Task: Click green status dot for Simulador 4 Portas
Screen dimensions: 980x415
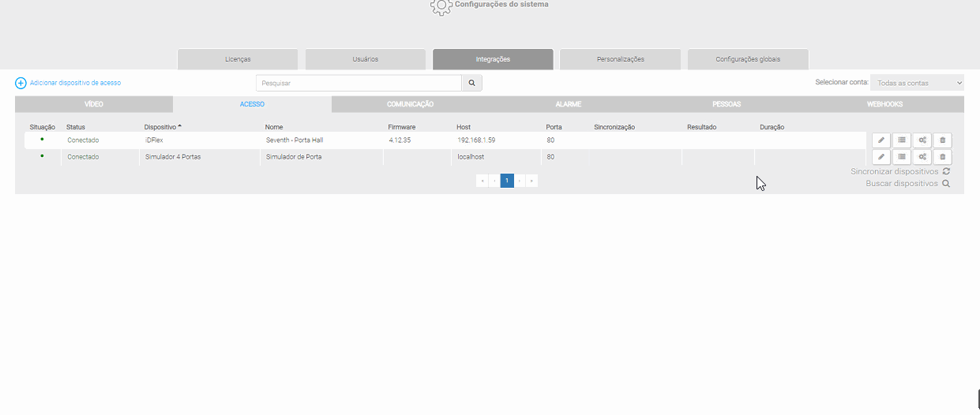Action: pos(42,155)
